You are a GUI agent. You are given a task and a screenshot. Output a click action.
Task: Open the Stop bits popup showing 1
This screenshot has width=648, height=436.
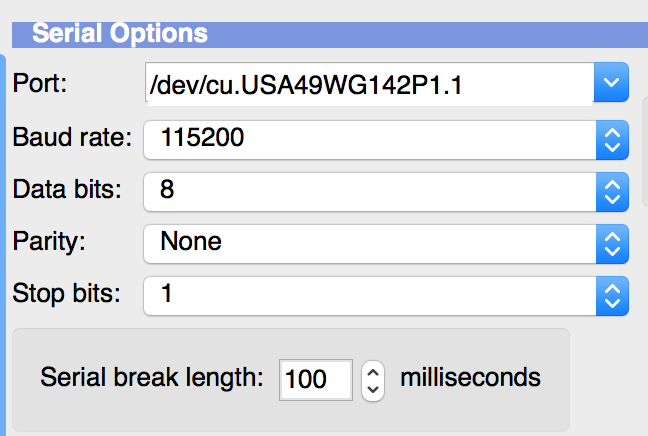point(370,294)
